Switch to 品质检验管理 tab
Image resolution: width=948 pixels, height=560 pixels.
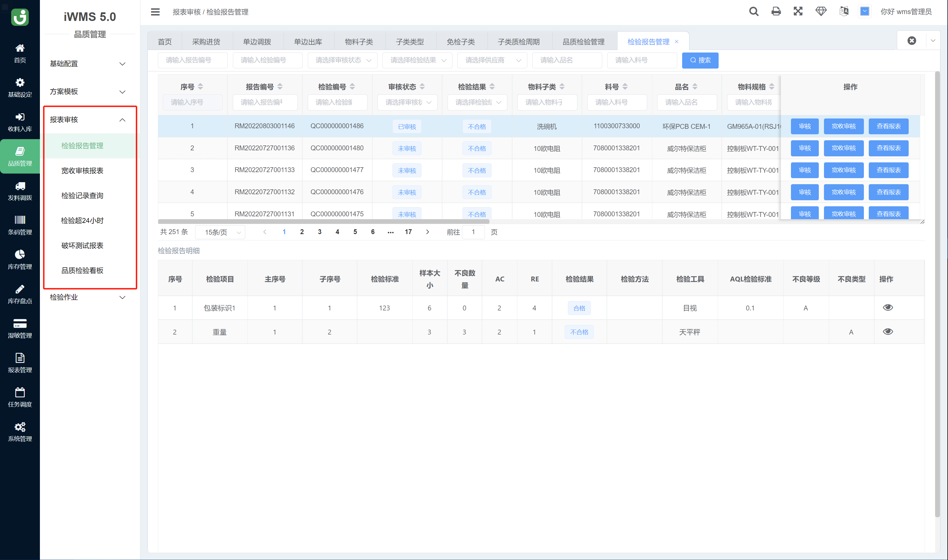(x=583, y=42)
